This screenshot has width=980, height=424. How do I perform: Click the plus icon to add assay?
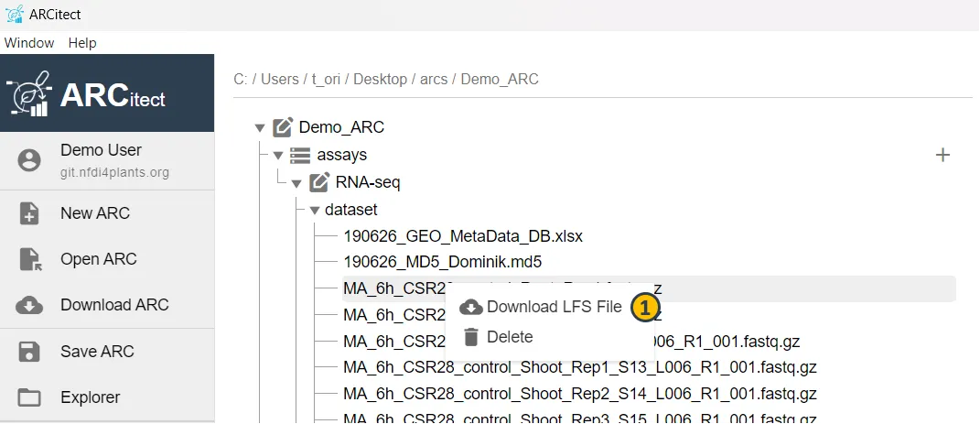942,156
